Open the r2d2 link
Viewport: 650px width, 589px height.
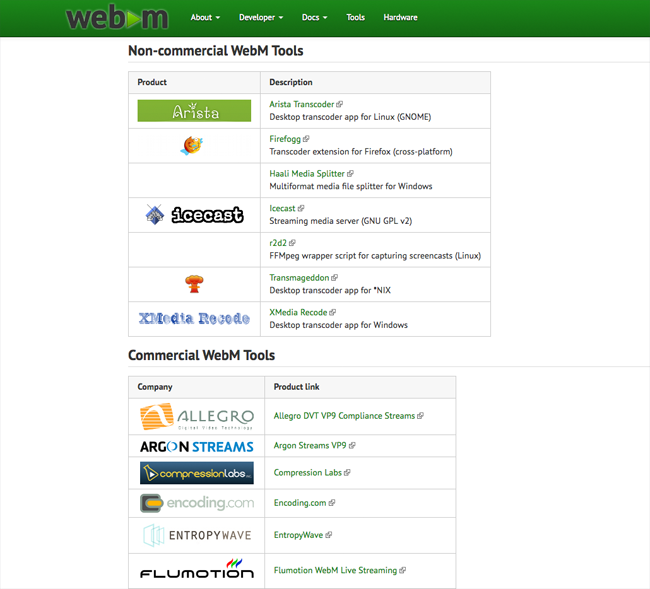tap(278, 243)
